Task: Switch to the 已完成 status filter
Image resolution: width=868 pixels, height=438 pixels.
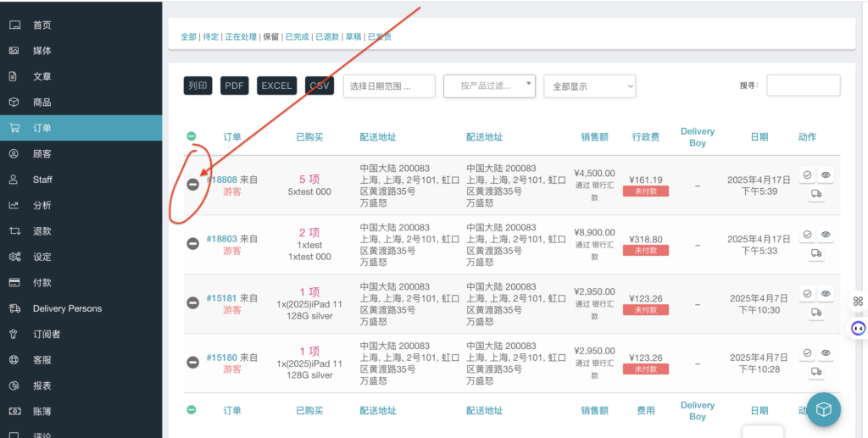Action: click(x=297, y=37)
